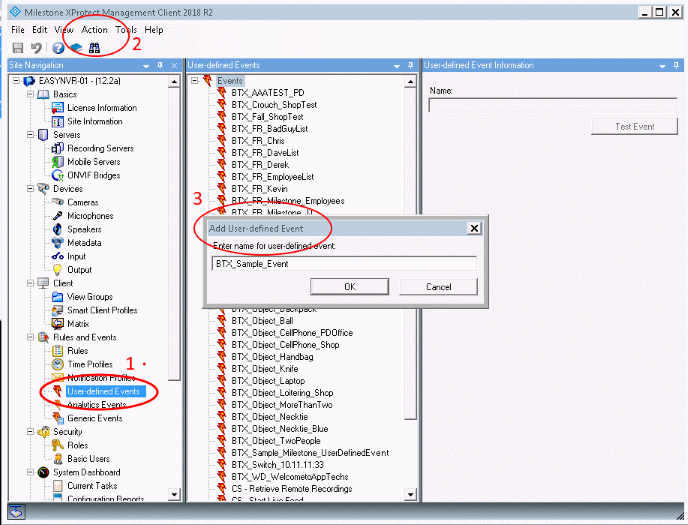
Task: Click the Time Profiles clock icon
Action: [57, 364]
